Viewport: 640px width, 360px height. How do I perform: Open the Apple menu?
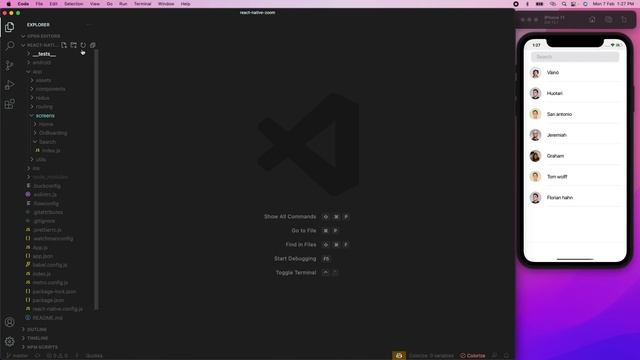point(8,4)
